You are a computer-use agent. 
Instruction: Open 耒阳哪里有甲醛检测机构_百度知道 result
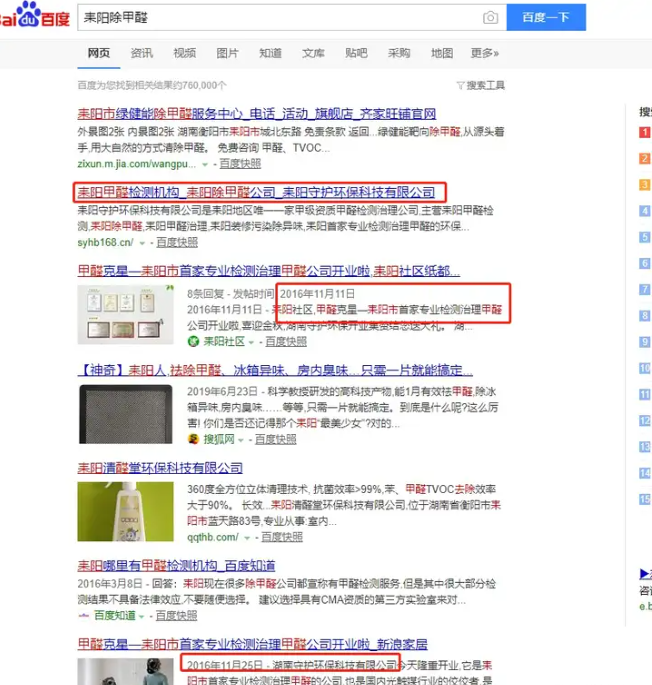click(176, 566)
